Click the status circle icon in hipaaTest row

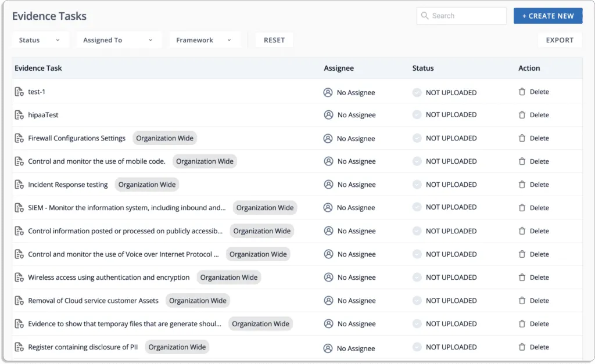(x=417, y=114)
